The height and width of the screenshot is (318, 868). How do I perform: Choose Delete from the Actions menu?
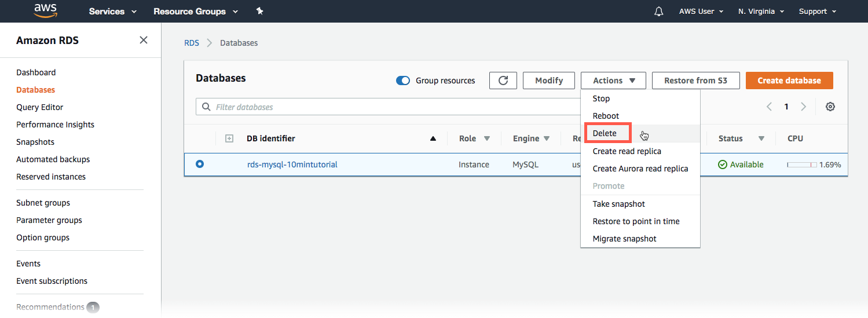pos(640,133)
